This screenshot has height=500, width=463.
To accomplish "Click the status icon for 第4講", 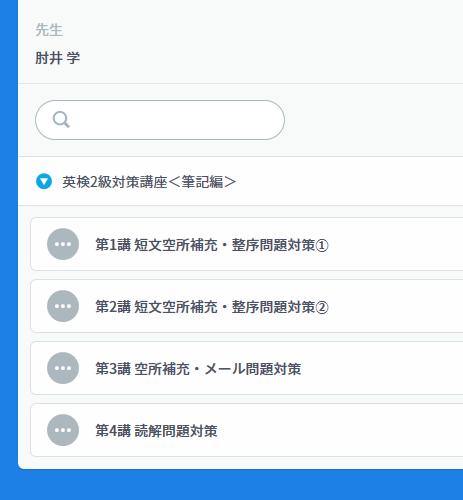I will [63, 430].
